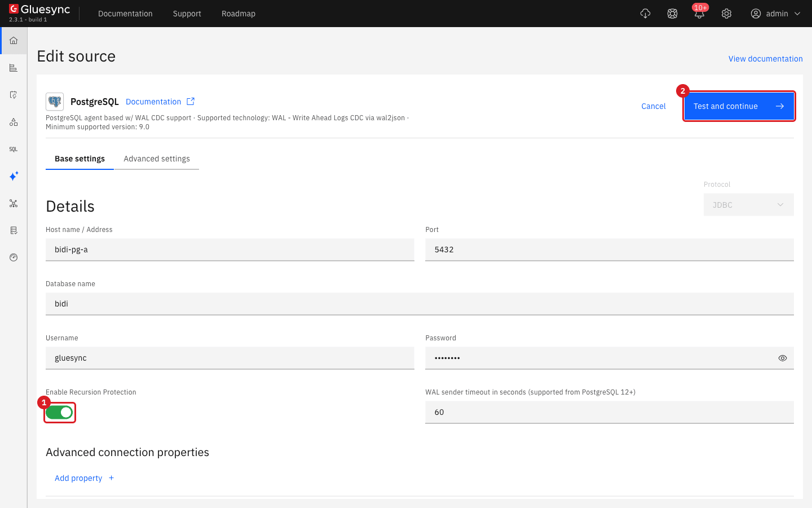
Task: Open the settings gear icon
Action: tap(726, 14)
